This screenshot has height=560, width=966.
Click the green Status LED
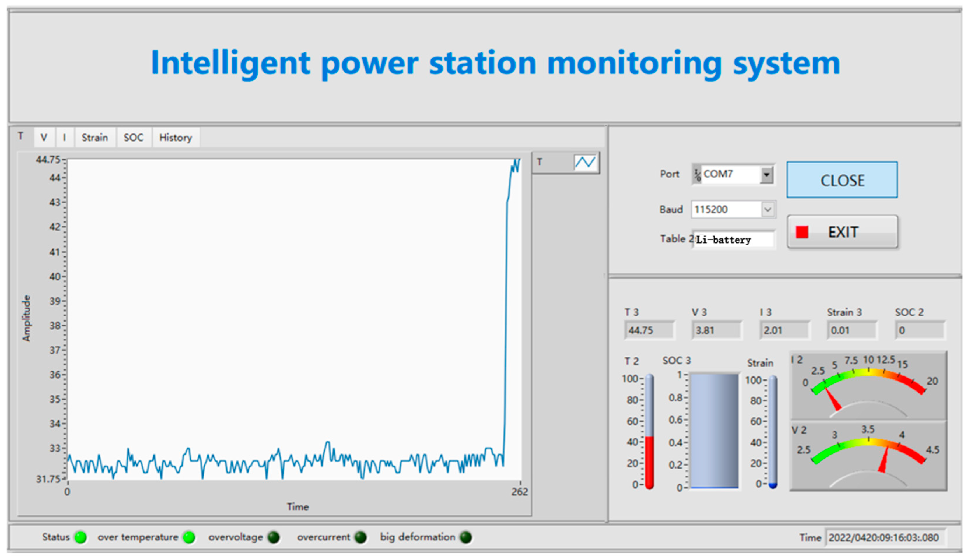[80, 537]
